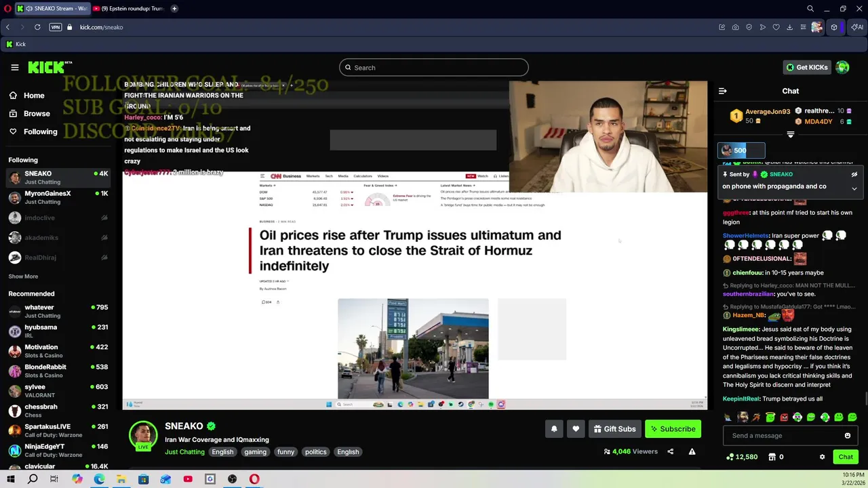Image resolution: width=868 pixels, height=488 pixels.
Task: Click the politics tag
Action: coord(315,452)
